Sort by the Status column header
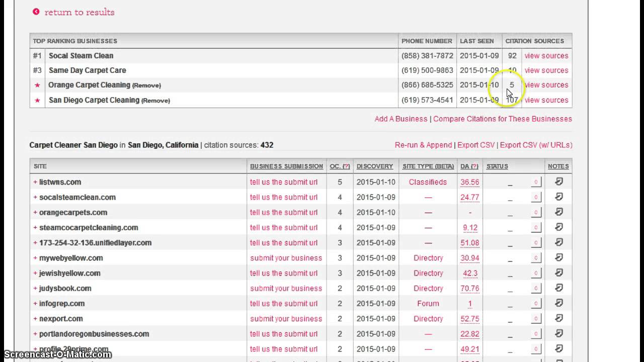Viewport: 644px width, 362px height. pos(497,166)
